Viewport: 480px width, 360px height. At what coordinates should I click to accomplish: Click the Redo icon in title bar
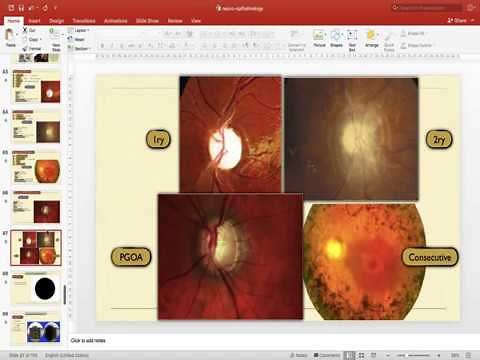click(45, 7)
